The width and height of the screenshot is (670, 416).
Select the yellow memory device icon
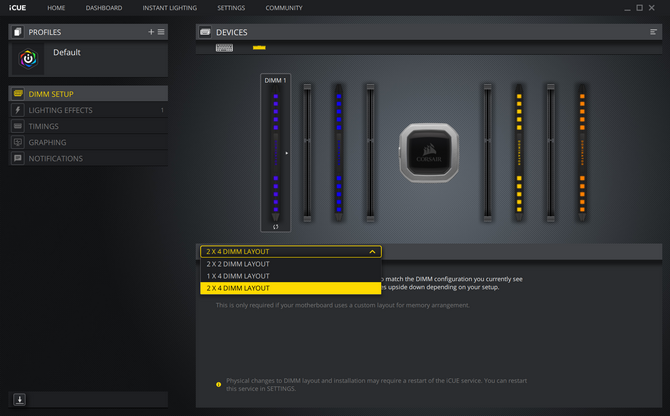click(x=259, y=47)
